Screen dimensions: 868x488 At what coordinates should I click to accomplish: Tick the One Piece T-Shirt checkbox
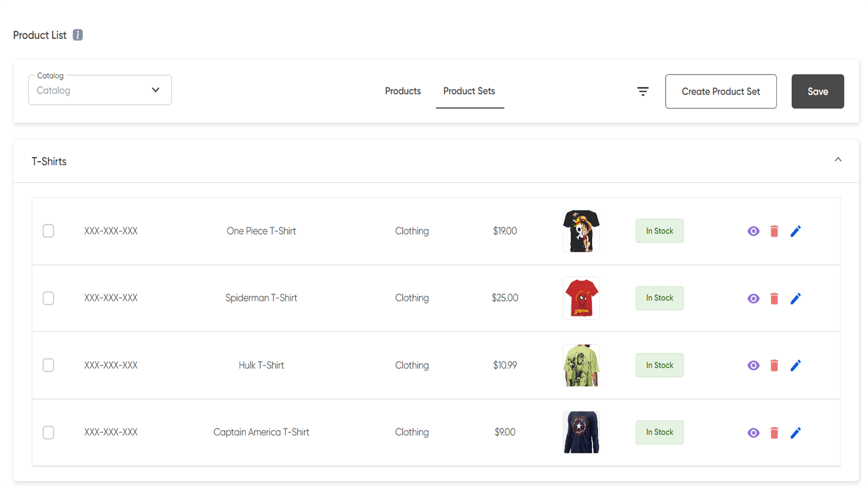click(x=48, y=231)
